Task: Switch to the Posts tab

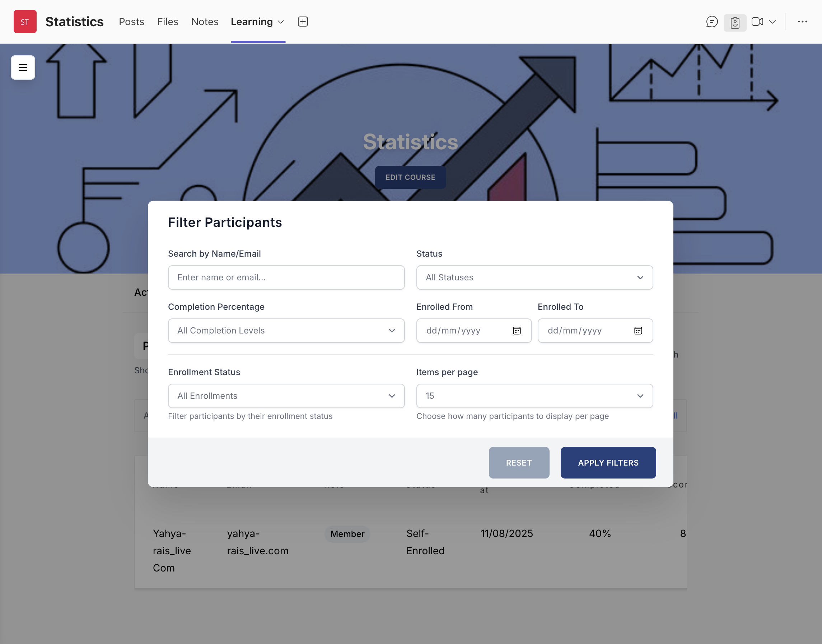Action: (131, 22)
